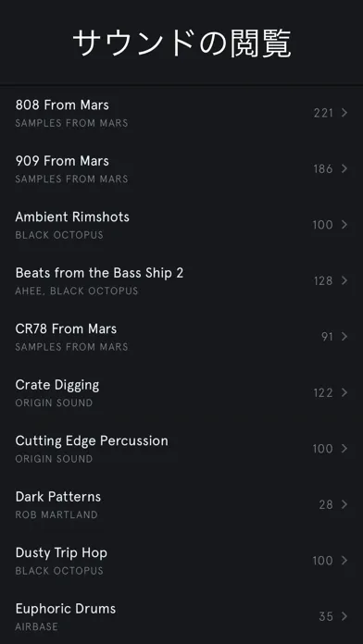Image resolution: width=363 pixels, height=644 pixels.
Task: Click the arrow on the Dusty Trip Hop row
Action: [x=344, y=560]
